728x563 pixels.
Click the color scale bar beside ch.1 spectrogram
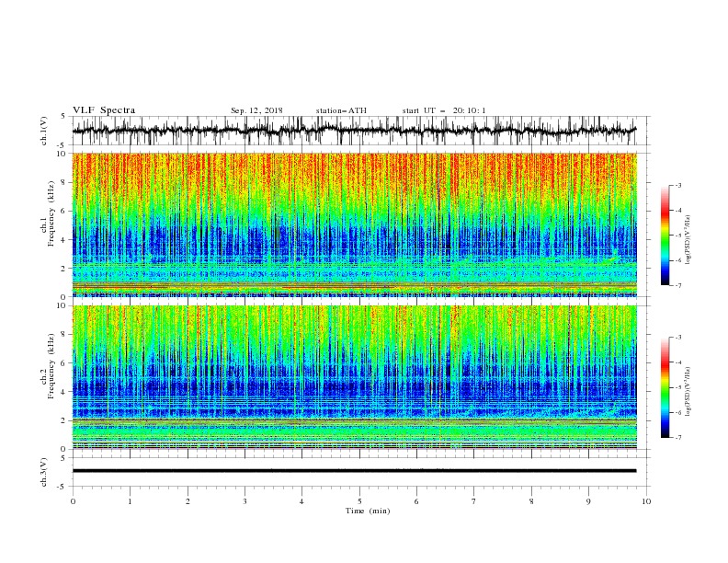tap(665, 236)
